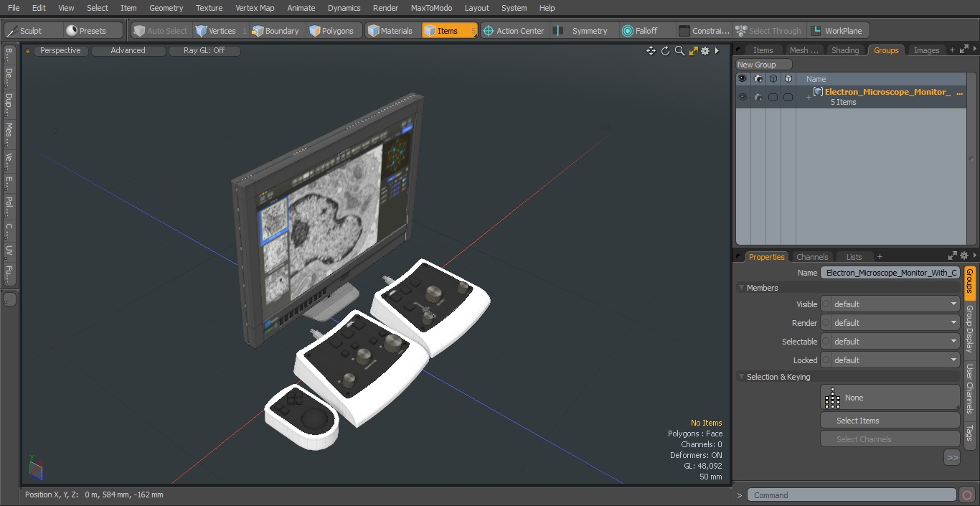Click the eye column header in Groups
Viewport: 980px width, 506px height.
coord(743,79)
